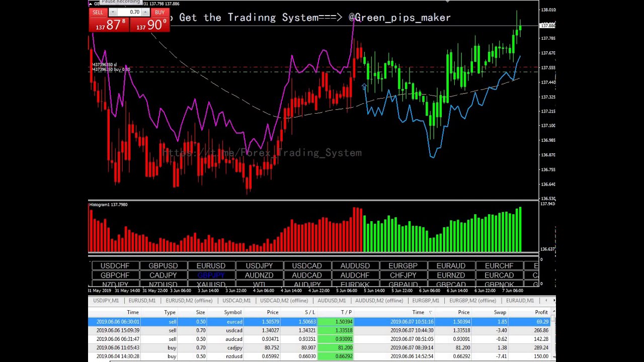Image resolution: width=644 pixels, height=362 pixels.
Task: Open the EURUSD,M2 (offline) chart tab
Action: point(189,301)
